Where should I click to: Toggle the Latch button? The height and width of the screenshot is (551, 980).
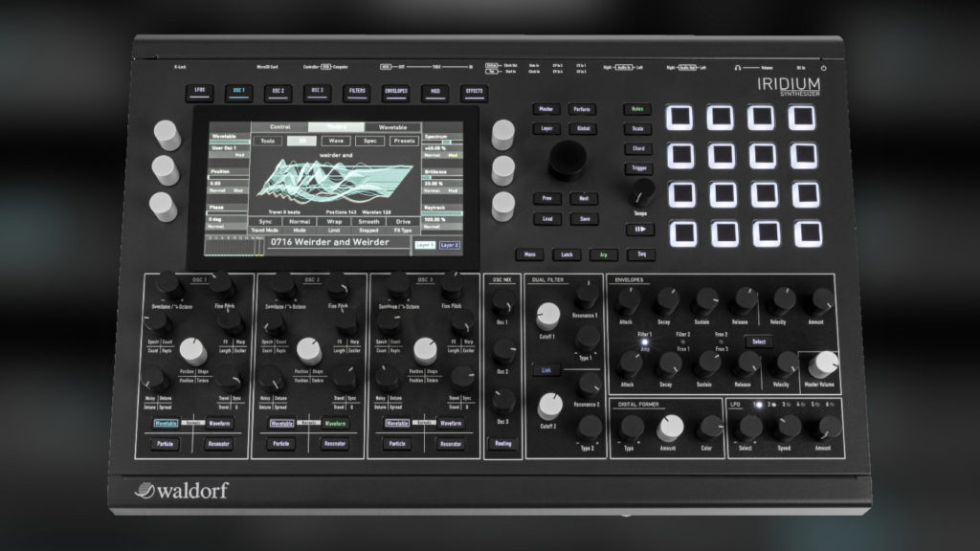[567, 254]
